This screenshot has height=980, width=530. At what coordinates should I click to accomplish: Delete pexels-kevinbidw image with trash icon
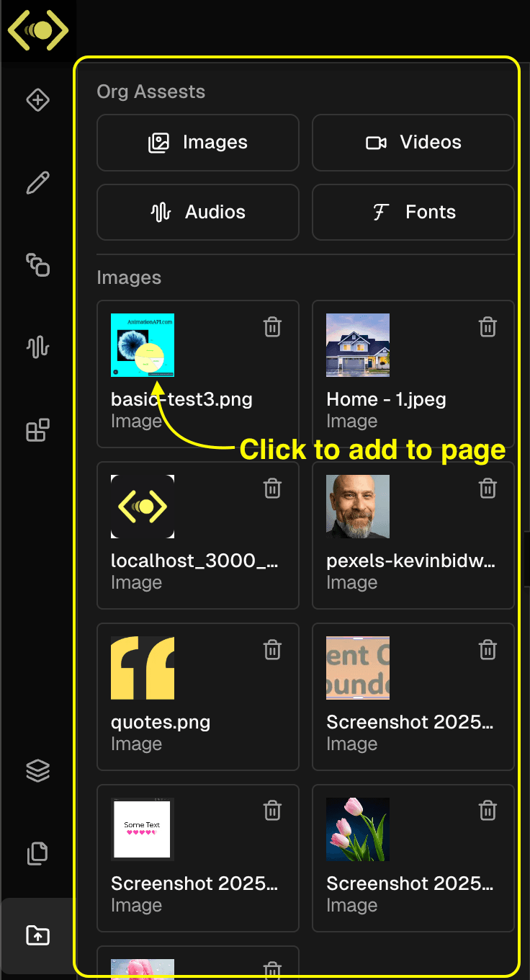click(x=488, y=489)
